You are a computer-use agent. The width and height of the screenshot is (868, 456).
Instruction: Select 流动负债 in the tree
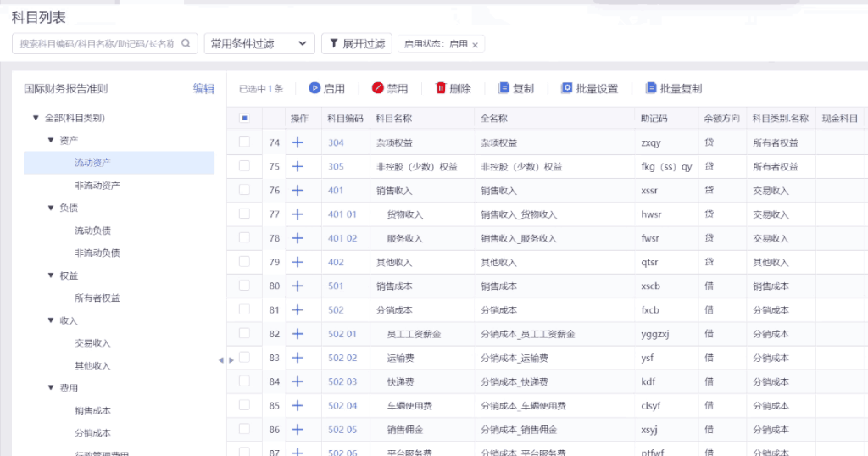click(x=92, y=231)
